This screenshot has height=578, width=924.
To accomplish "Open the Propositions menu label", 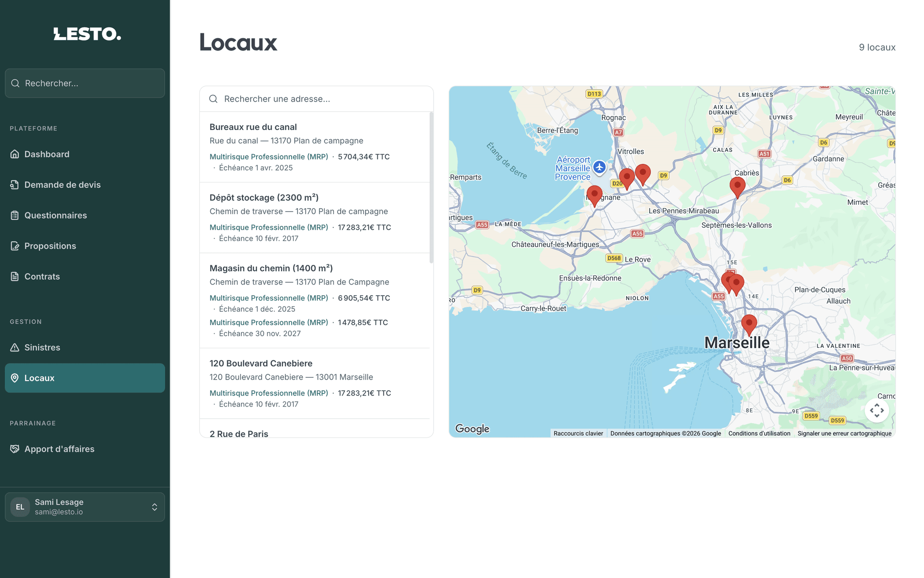I will [x=50, y=246].
